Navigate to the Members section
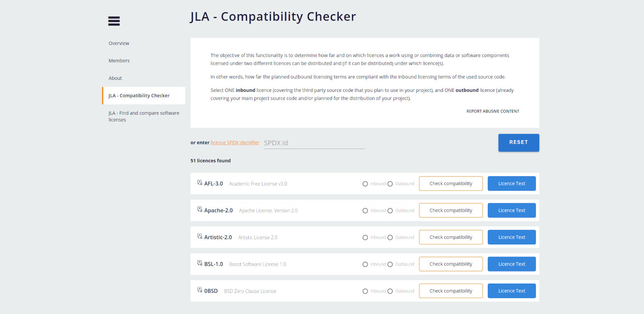Image resolution: width=644 pixels, height=314 pixels. click(x=119, y=61)
